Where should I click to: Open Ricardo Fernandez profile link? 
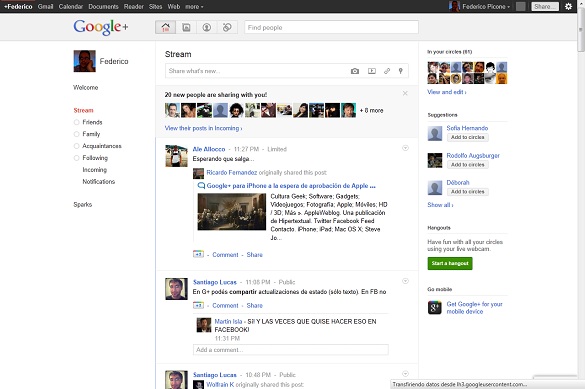point(232,172)
